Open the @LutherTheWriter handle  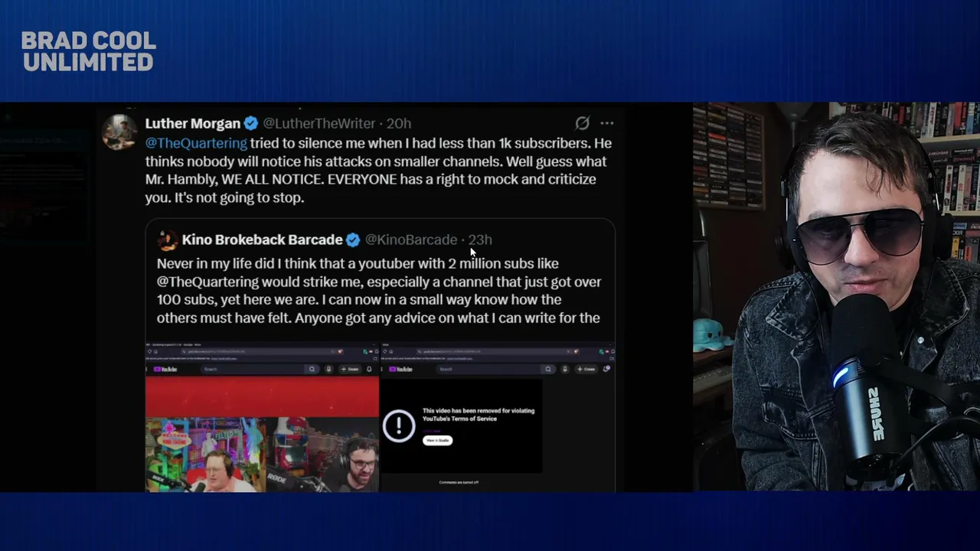click(319, 123)
